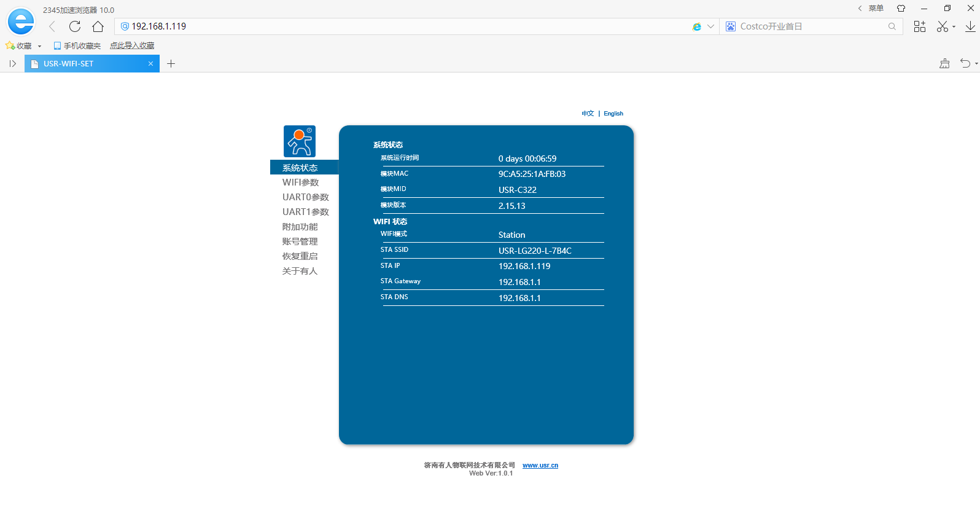Screen dimensions: 980x505
Task: Click the scissors screenshot tool icon
Action: [943, 26]
